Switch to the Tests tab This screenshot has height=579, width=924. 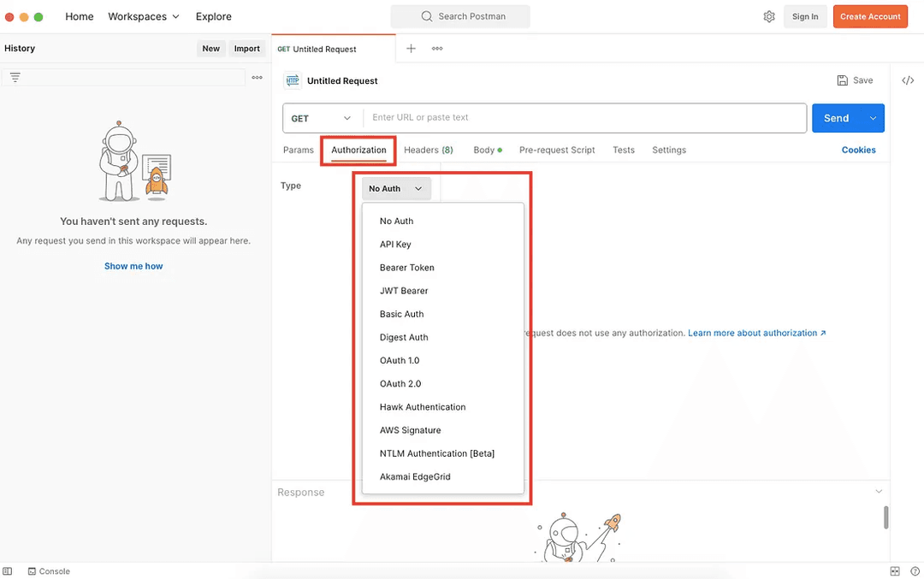(x=624, y=150)
